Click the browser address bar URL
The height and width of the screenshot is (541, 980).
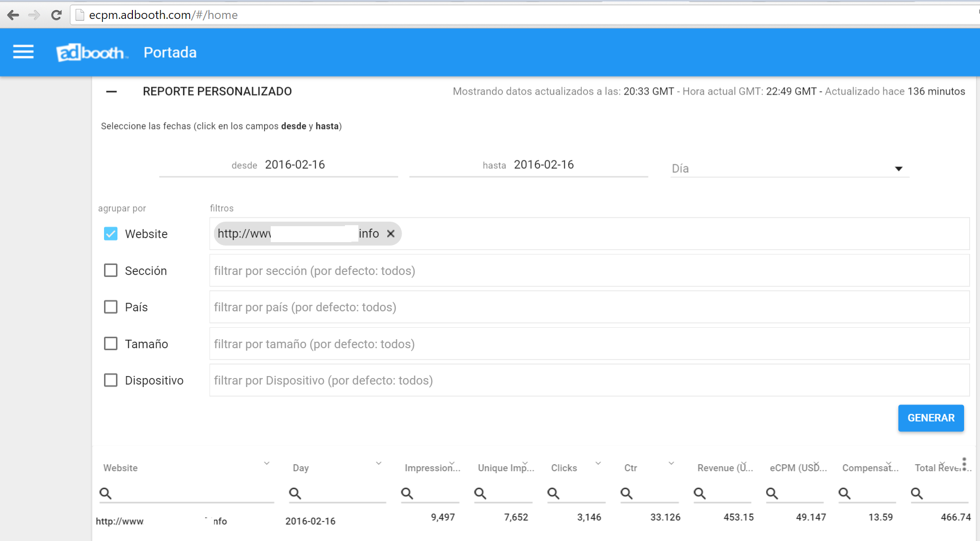(x=163, y=15)
